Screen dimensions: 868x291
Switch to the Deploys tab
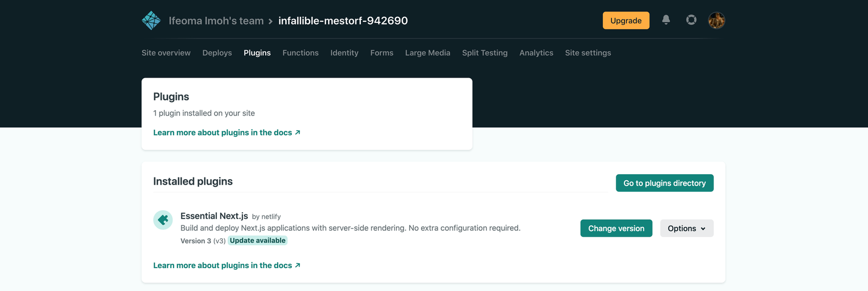[x=217, y=53]
